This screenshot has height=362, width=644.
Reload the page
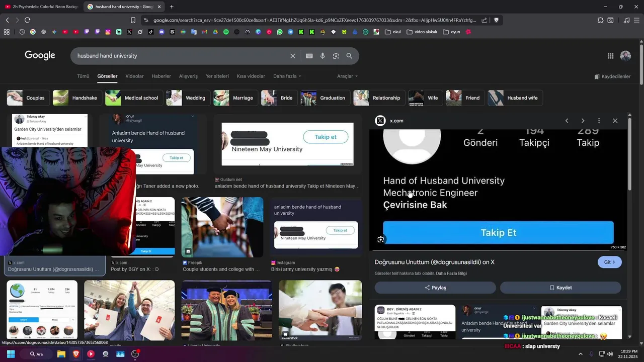click(x=27, y=20)
